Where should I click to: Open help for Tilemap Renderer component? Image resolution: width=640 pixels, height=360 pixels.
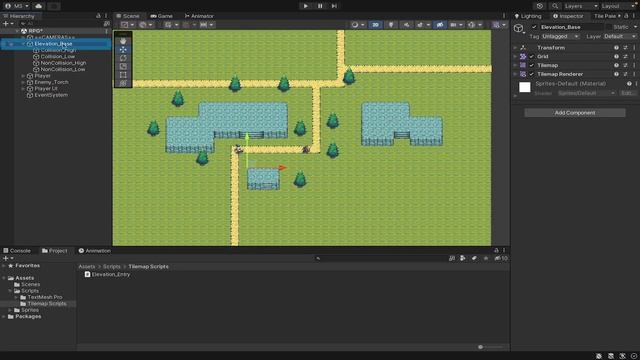[616, 74]
